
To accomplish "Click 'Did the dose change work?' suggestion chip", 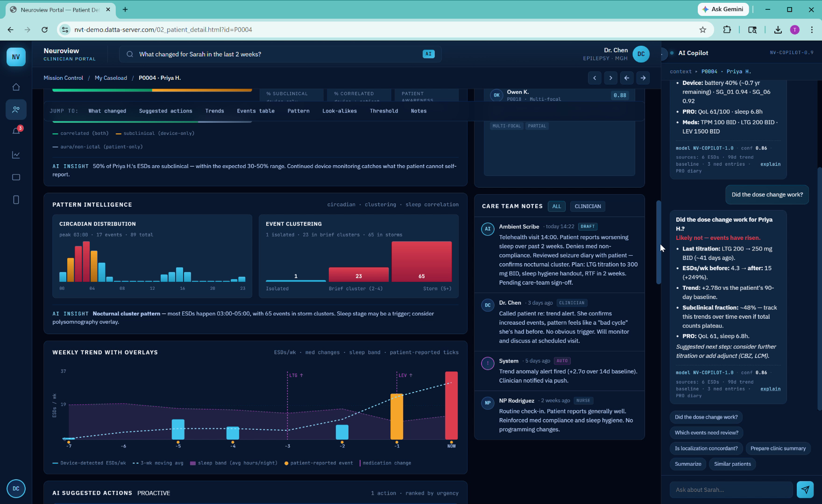I will click(706, 417).
